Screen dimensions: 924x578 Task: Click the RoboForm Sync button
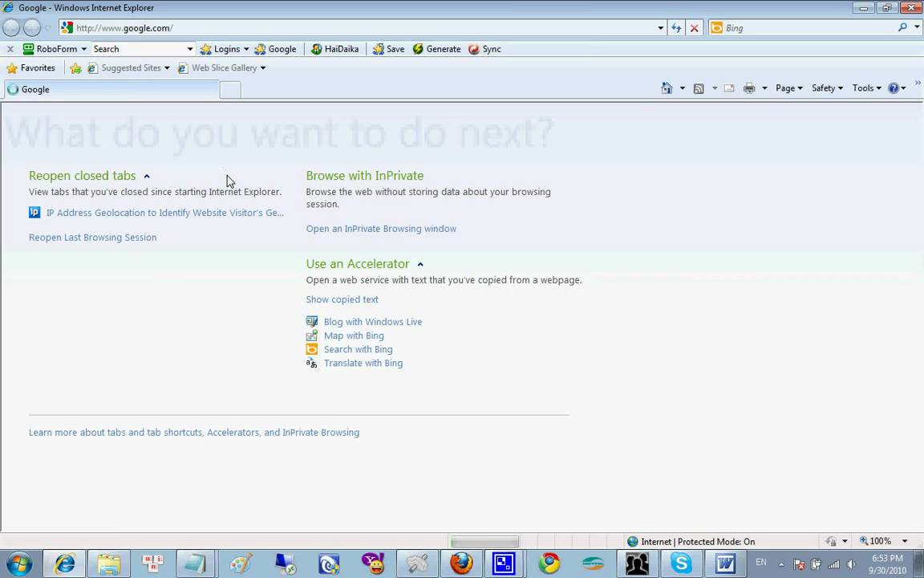(x=484, y=49)
